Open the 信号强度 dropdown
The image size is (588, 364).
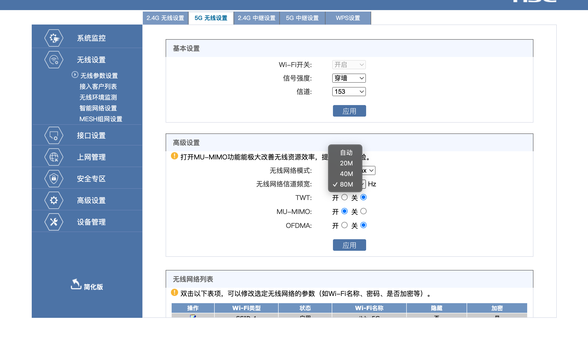(x=349, y=78)
